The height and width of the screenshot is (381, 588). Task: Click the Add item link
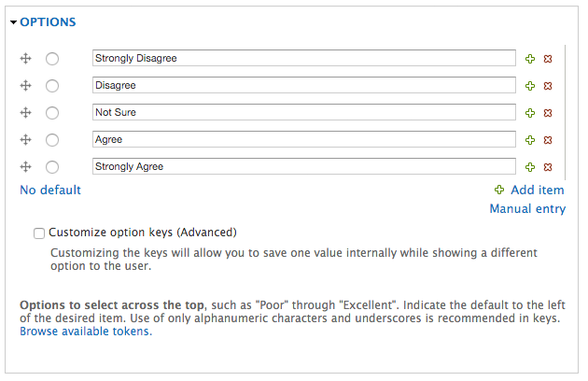pos(537,190)
